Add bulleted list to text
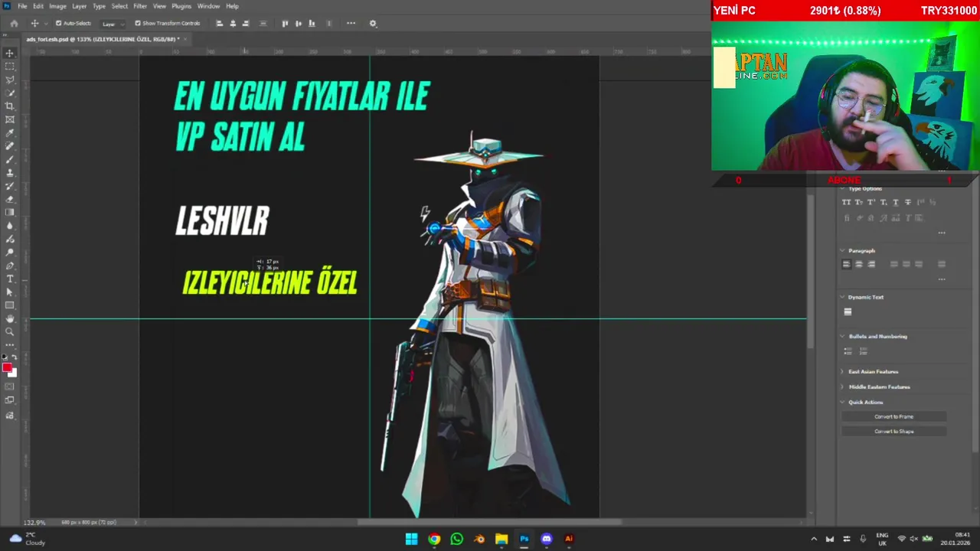Screen dimensions: 980x551 coord(848,351)
